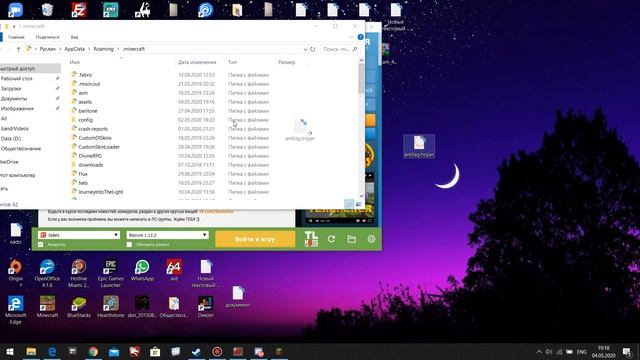Select 'Документы' in the navigation pane

coord(13,99)
